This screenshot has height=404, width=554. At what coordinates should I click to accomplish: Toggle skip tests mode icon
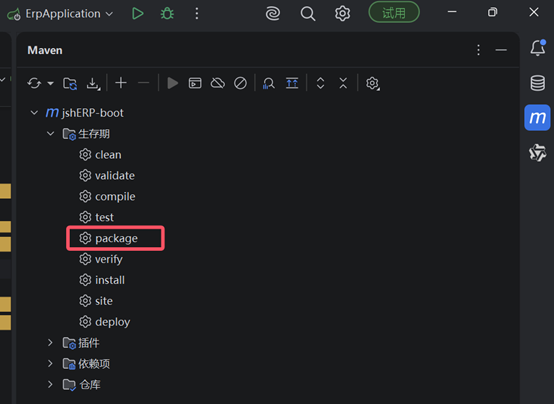[x=240, y=83]
